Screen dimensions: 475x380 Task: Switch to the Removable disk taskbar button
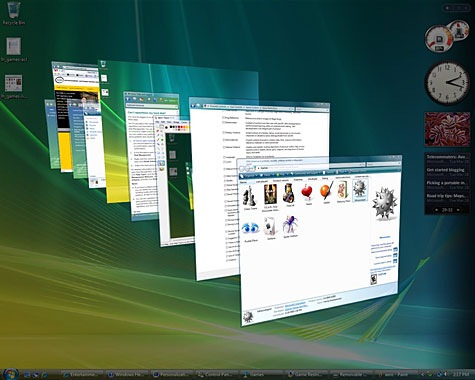pos(351,374)
